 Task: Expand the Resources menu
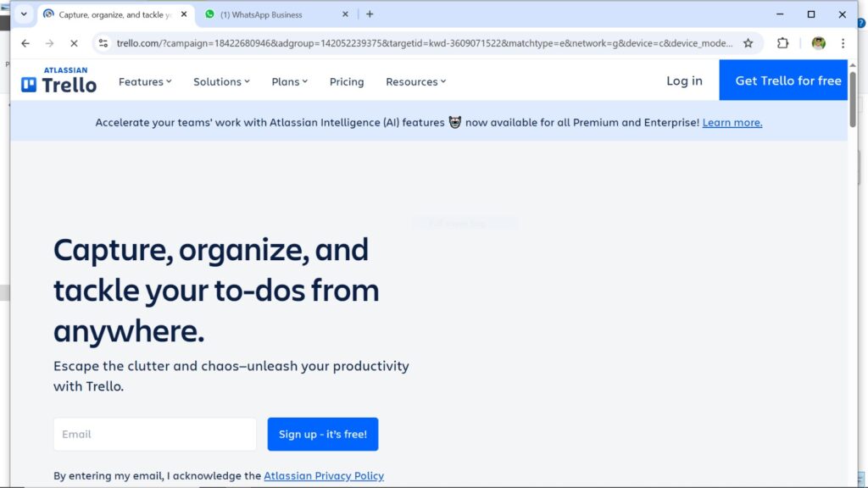pyautogui.click(x=415, y=81)
